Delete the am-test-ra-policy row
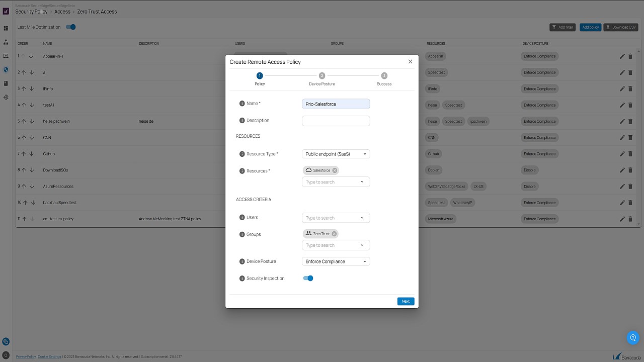Screen dimensions: 644x362 click(x=630, y=219)
